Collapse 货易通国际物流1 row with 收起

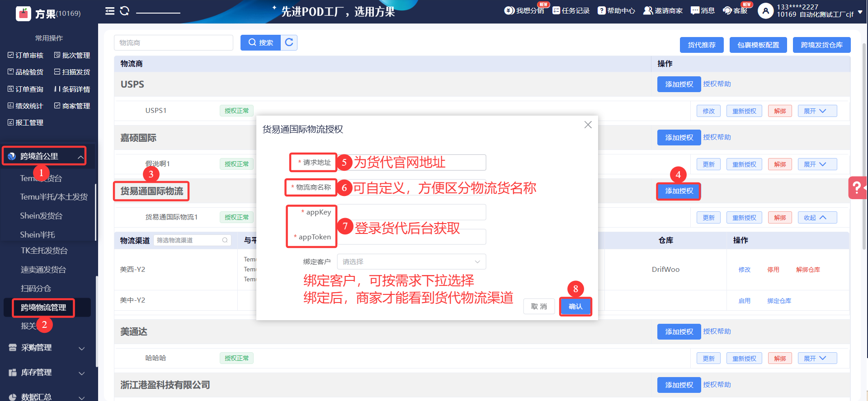[817, 218]
